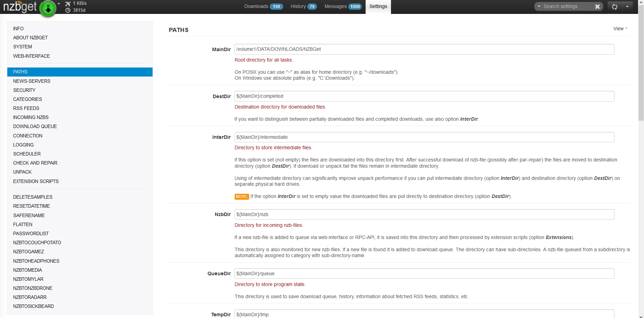
Task: Open NZBTORADARR script settings
Action: (80, 297)
